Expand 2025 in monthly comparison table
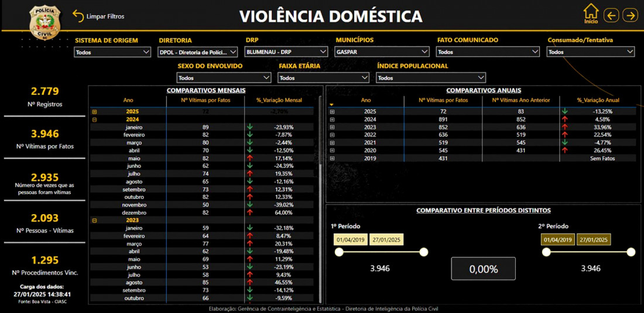 pos(94,112)
